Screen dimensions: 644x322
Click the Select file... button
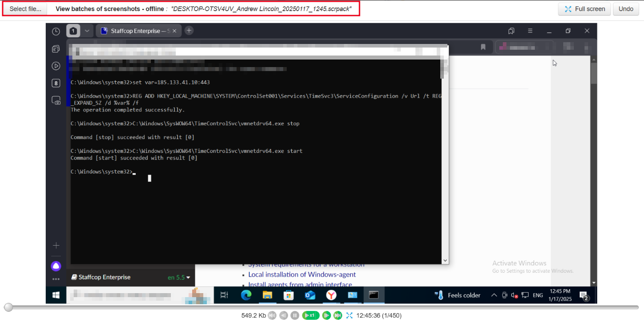25,9
